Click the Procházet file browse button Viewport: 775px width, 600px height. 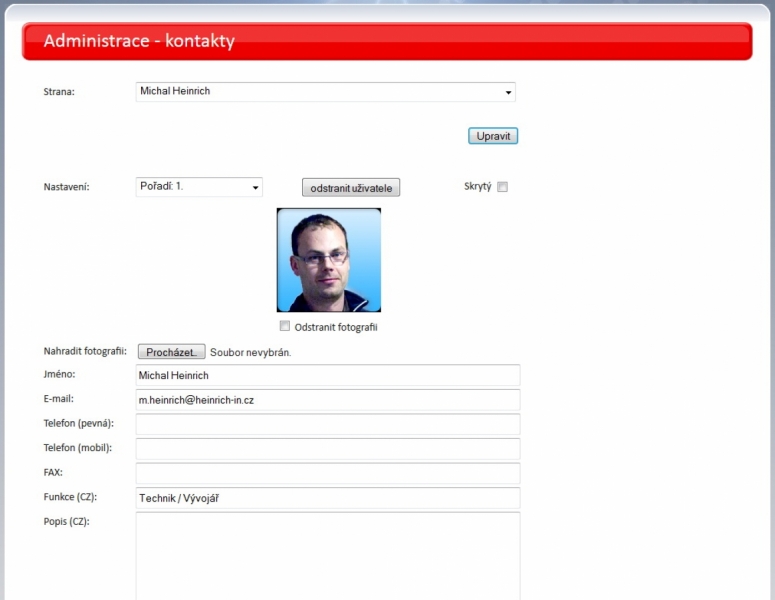point(172,352)
